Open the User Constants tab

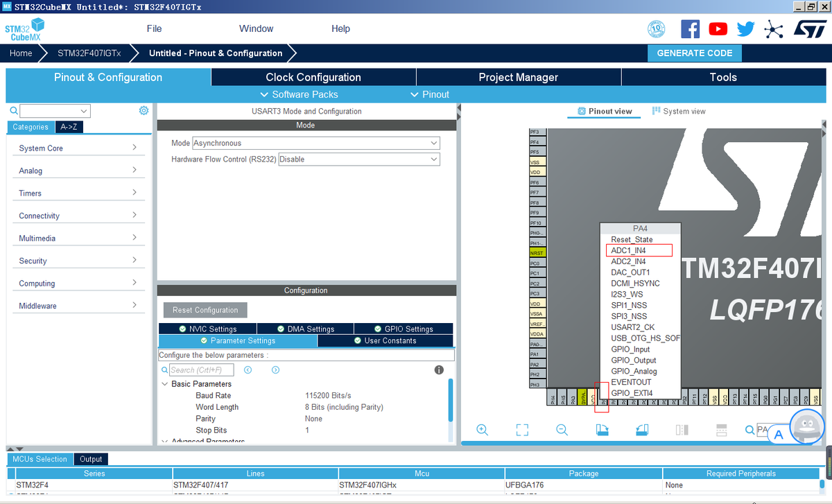385,340
